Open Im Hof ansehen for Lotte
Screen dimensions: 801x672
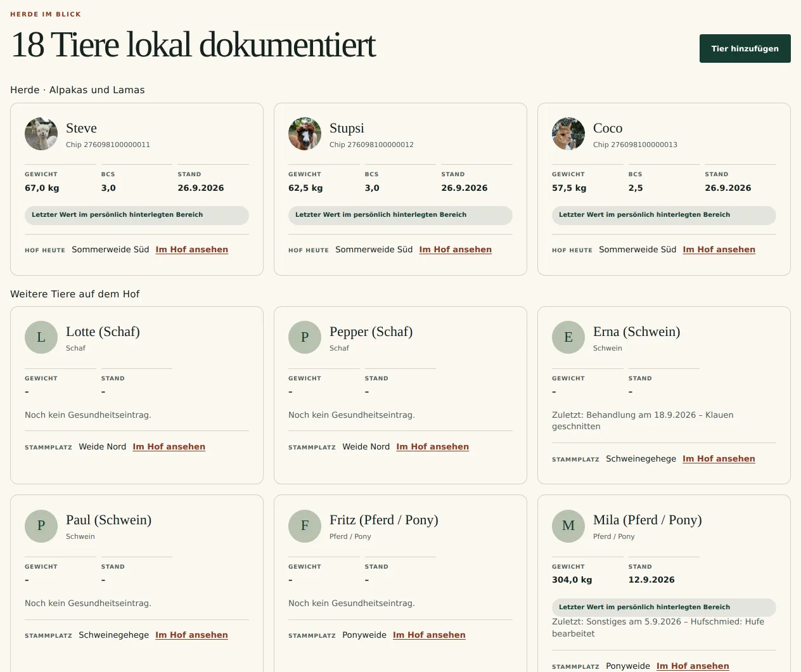pyautogui.click(x=169, y=447)
